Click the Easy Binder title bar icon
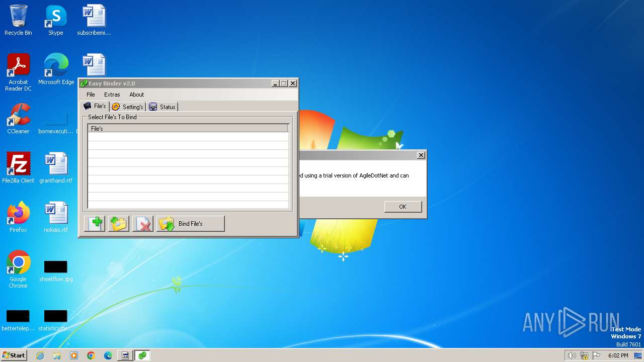The height and width of the screenshot is (362, 644). [84, 83]
